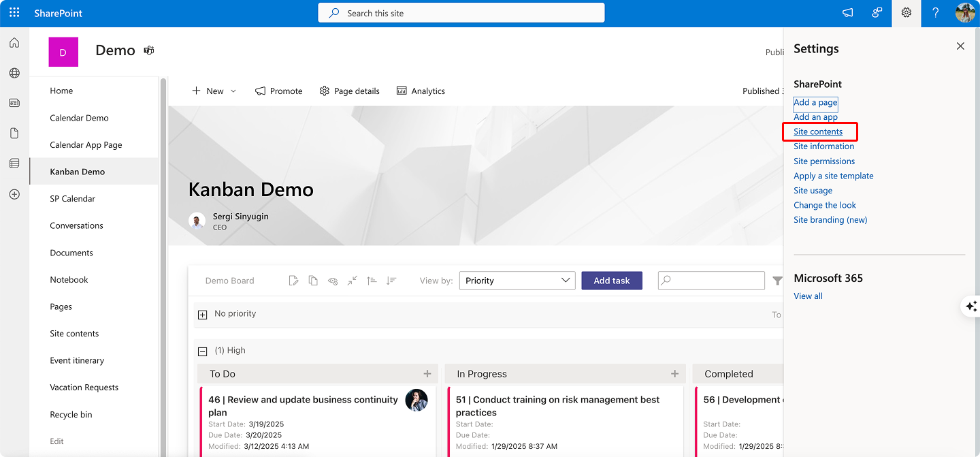The image size is (980, 457).
Task: Duplicate the Demo Board
Action: [x=312, y=281]
